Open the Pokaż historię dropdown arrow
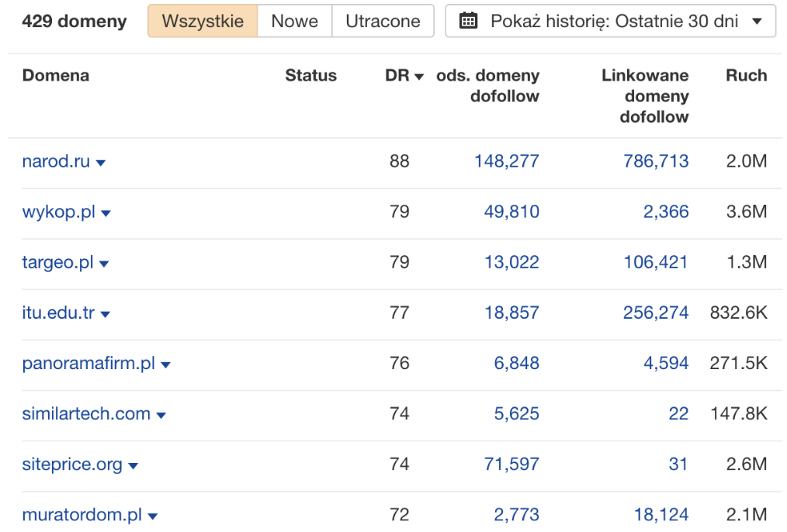Viewport: 787px width, 532px height. [x=757, y=22]
